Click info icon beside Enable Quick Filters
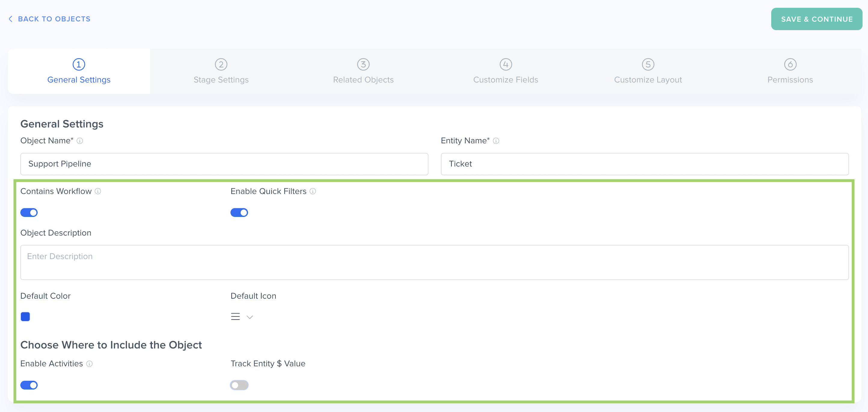Image resolution: width=868 pixels, height=412 pixels. pos(313,192)
